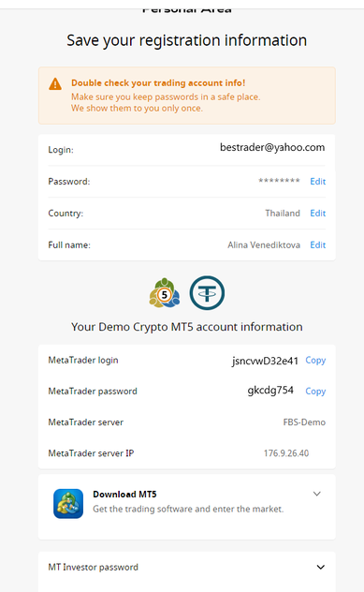Viewport: 364px width, 592px height.
Task: Click the server IP 176.9.26.40
Action: (x=286, y=453)
